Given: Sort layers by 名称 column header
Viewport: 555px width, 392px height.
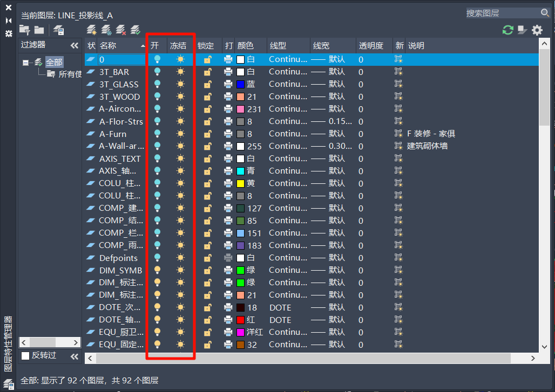Looking at the screenshot, I should click(x=119, y=46).
